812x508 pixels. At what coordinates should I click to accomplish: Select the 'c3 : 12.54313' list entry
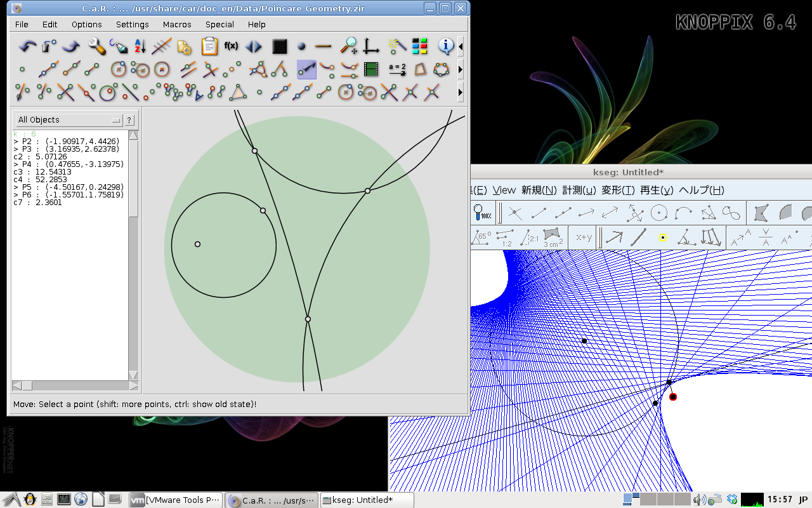tap(44, 172)
